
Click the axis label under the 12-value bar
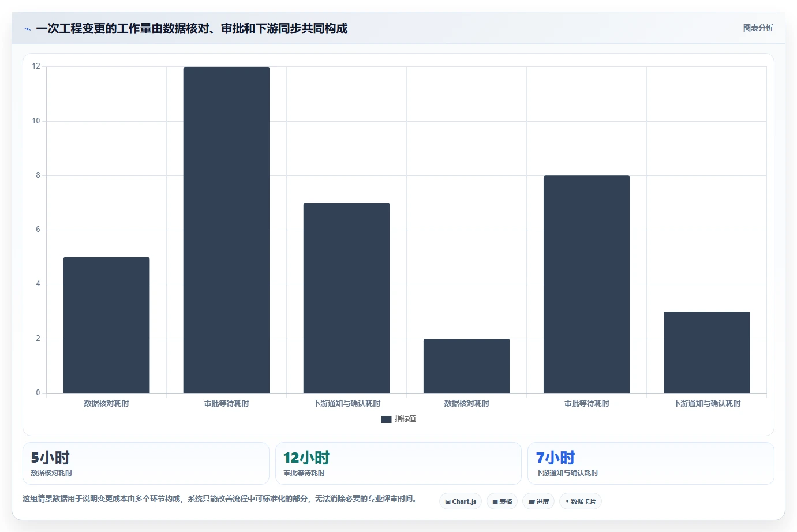(226, 404)
